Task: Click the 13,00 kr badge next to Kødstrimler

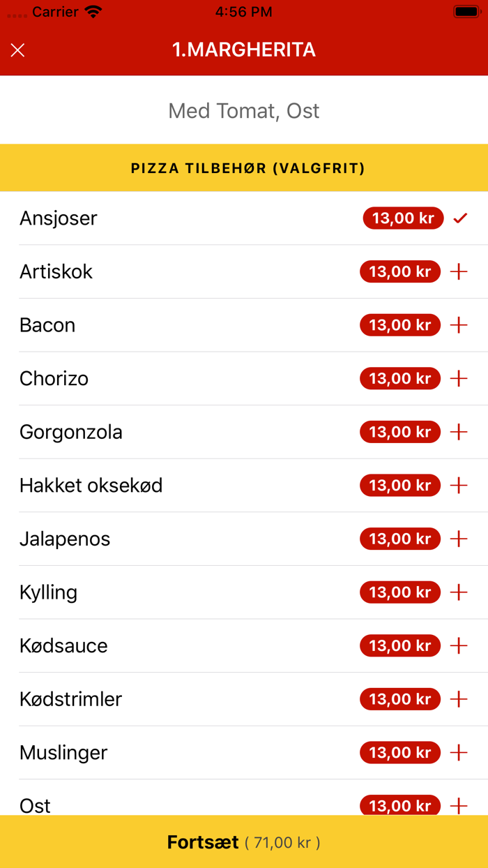Action: point(399,698)
